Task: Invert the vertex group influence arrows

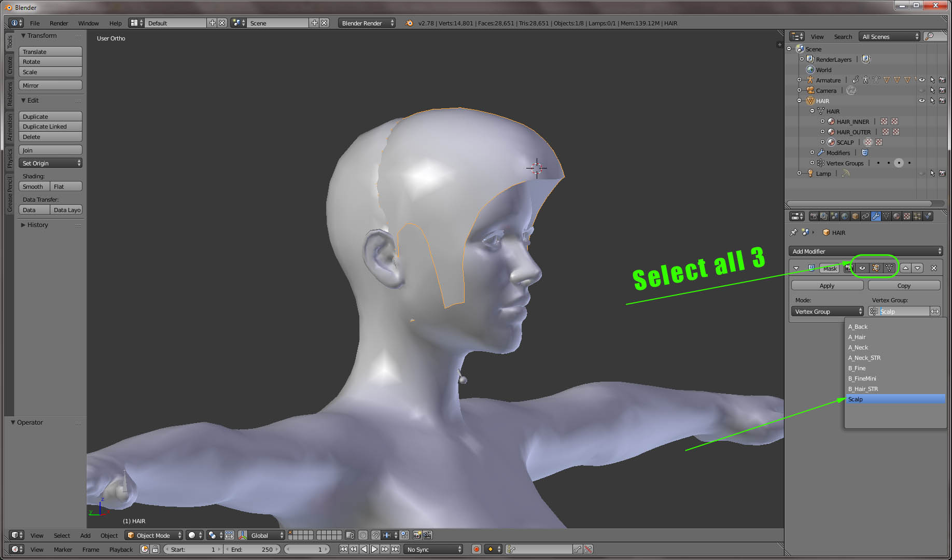Action: pyautogui.click(x=935, y=311)
